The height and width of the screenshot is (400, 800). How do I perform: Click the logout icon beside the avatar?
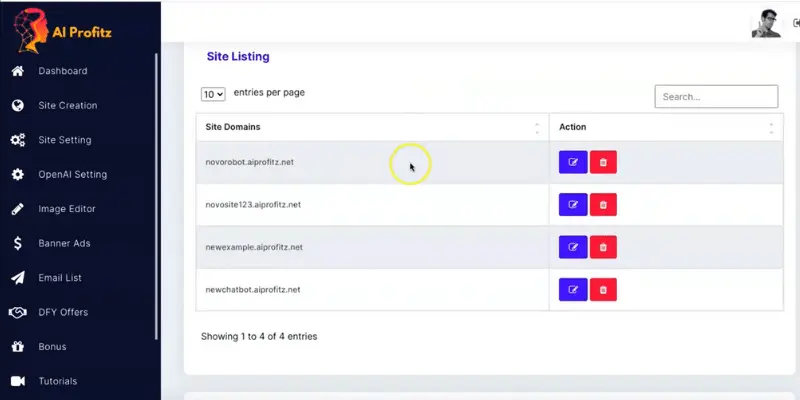[796, 23]
